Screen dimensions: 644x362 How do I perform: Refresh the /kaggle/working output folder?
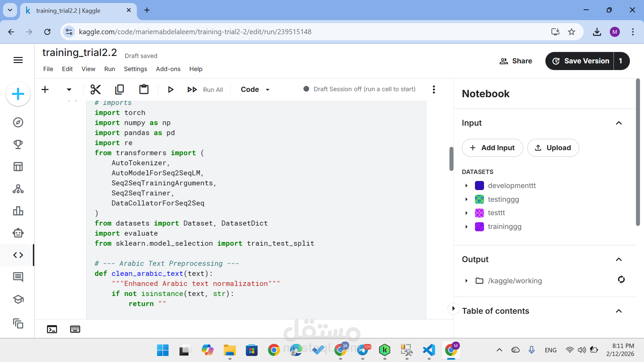621,280
